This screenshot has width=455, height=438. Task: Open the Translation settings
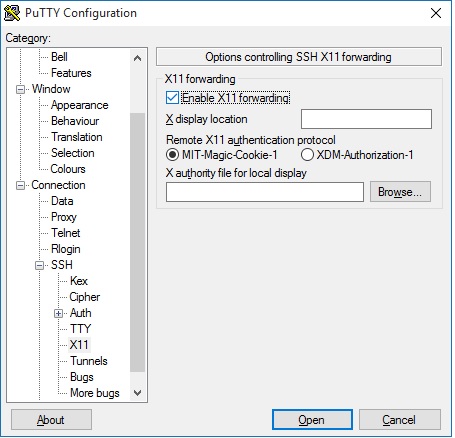pyautogui.click(x=77, y=137)
